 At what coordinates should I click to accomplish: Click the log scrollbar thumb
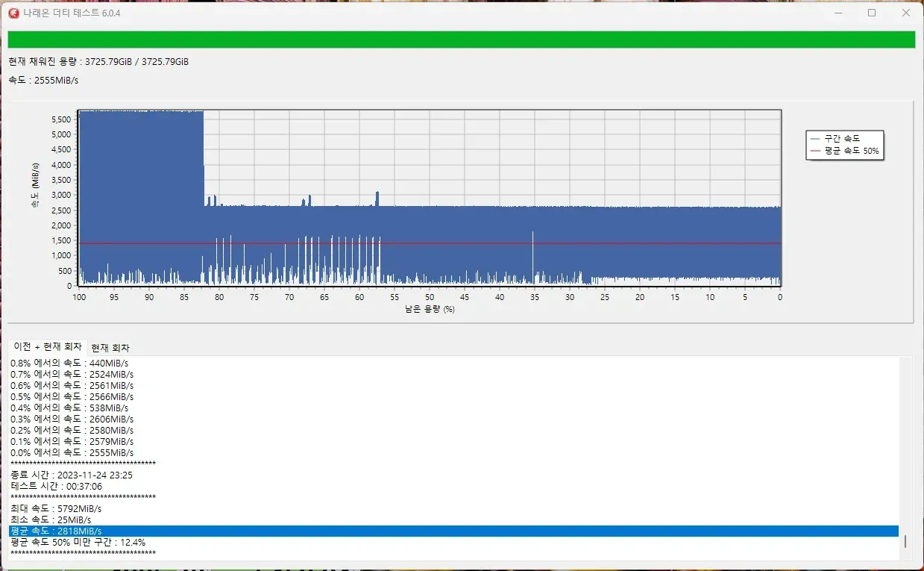[x=905, y=541]
